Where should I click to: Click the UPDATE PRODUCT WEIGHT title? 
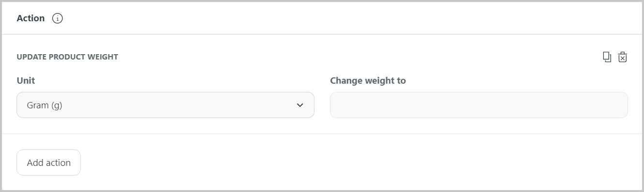(67, 57)
